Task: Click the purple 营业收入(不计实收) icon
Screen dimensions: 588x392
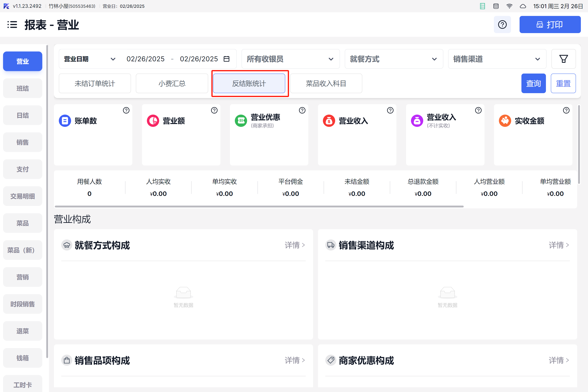Action: [417, 121]
